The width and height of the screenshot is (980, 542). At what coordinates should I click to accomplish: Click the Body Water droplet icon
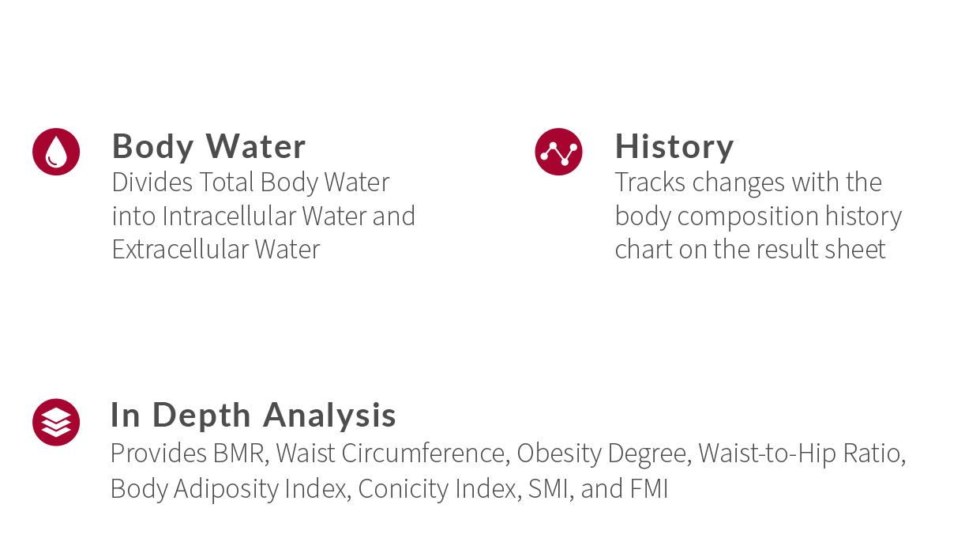[x=56, y=152]
